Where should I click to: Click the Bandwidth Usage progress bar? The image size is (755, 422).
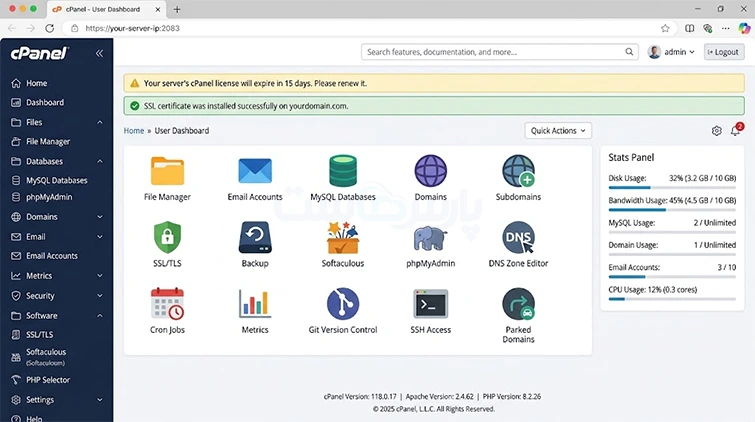(x=672, y=210)
